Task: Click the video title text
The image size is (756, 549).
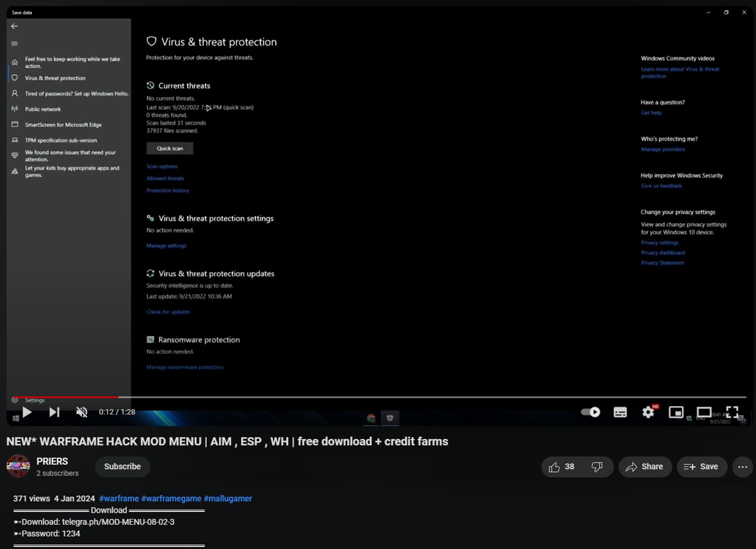Action: (x=227, y=441)
